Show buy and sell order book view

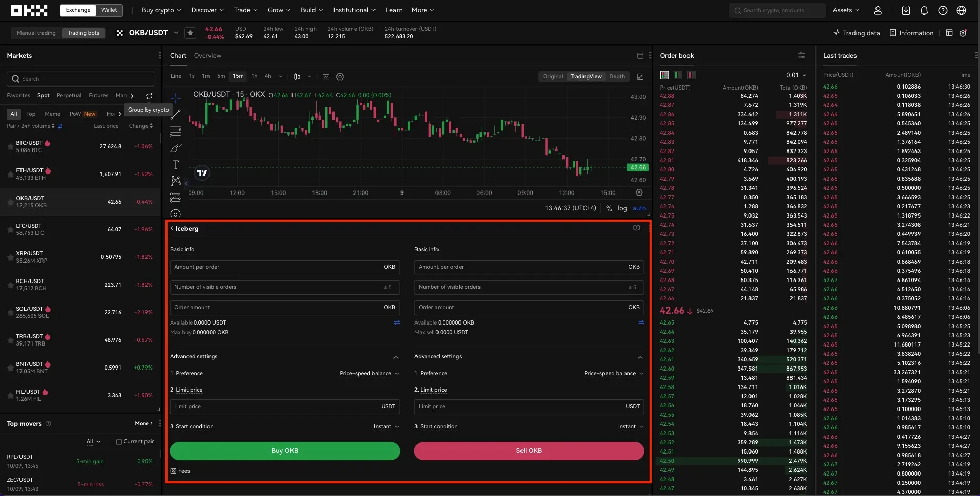click(x=664, y=75)
